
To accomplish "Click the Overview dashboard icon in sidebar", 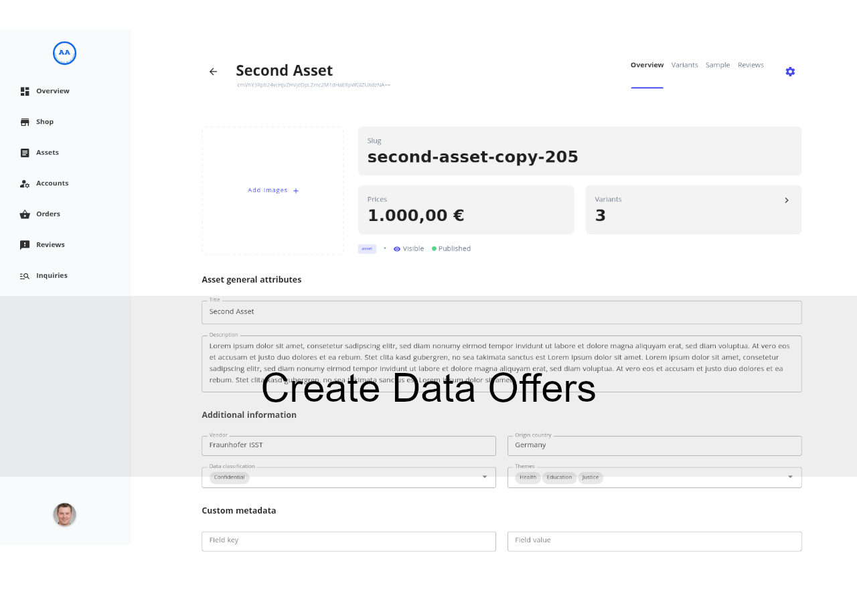I will click(25, 91).
